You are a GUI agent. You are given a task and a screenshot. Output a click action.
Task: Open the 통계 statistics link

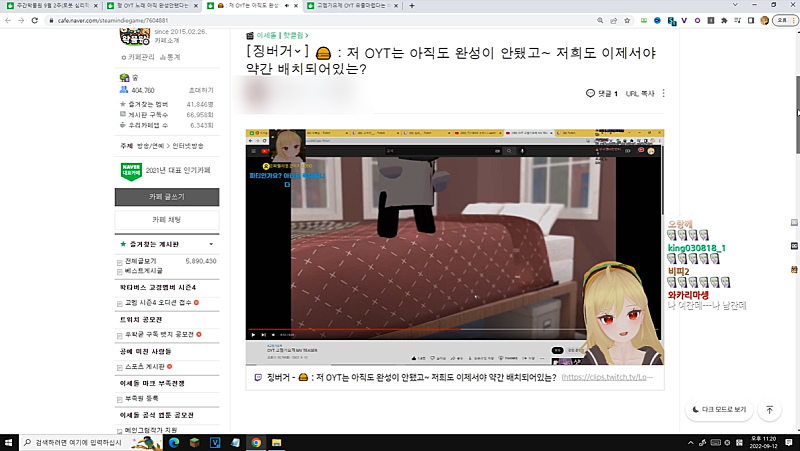[x=170, y=57]
